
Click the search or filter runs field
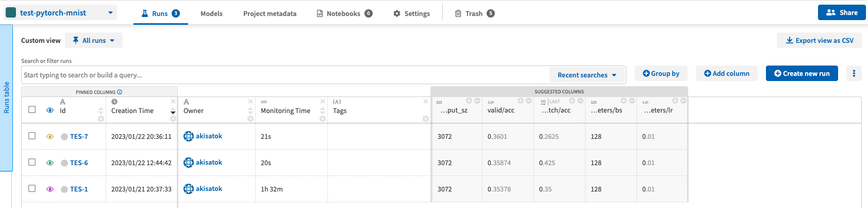tap(285, 75)
